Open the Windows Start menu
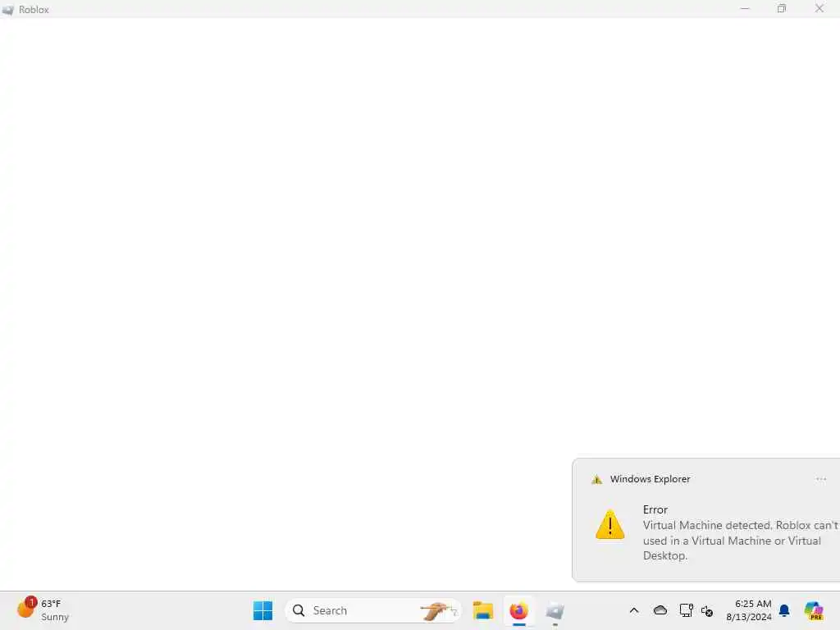Viewport: 840px width, 630px height. point(262,610)
